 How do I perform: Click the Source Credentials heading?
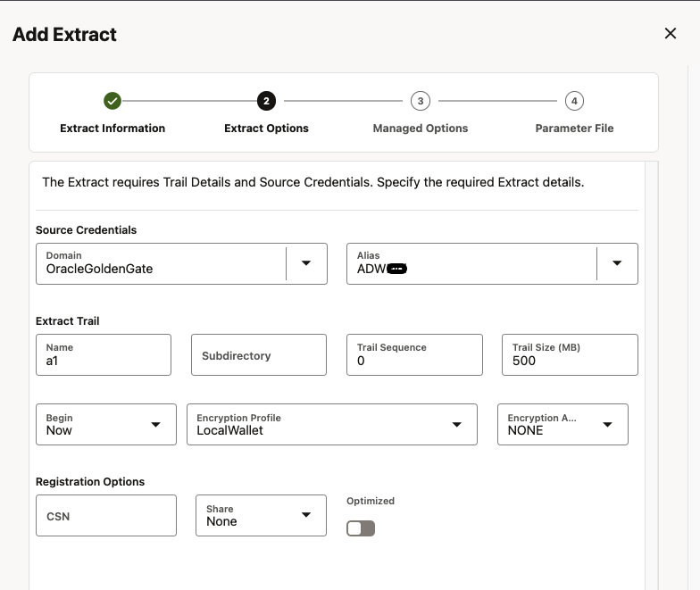click(x=86, y=230)
